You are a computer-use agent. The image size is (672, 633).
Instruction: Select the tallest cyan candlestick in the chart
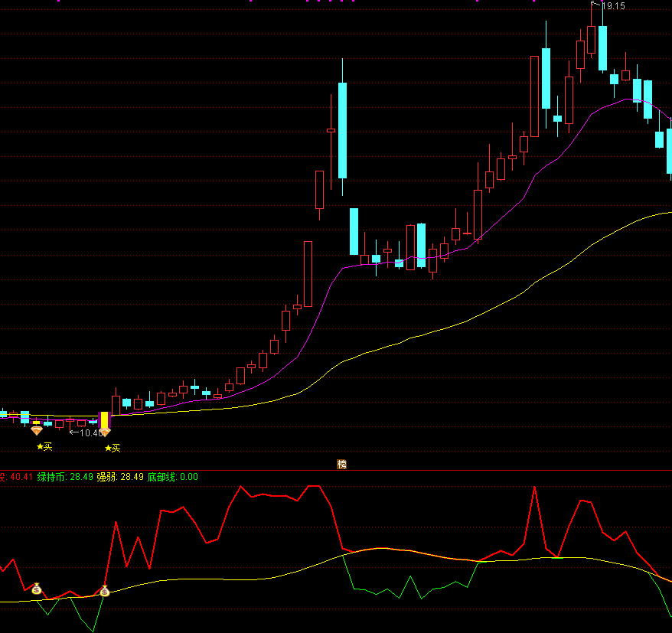[342, 130]
